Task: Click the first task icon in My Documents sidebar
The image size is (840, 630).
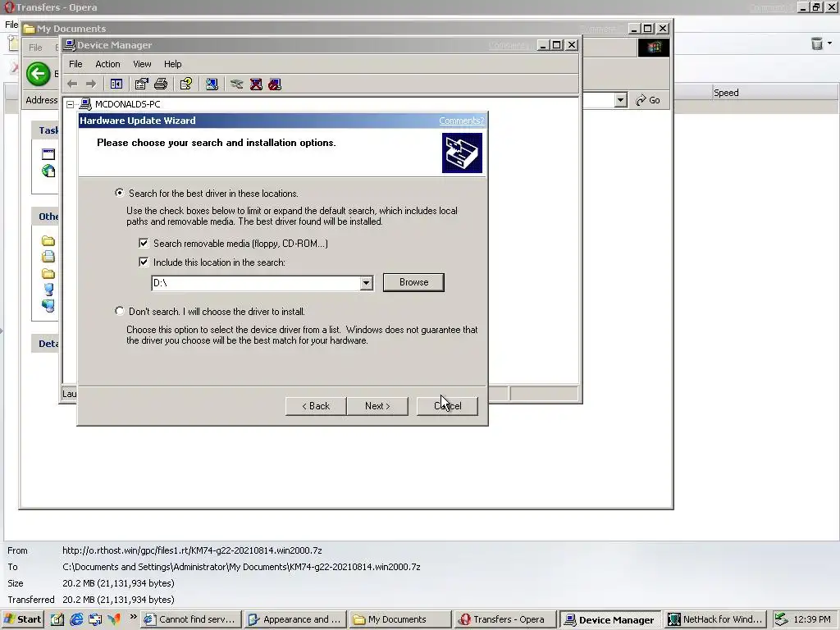Action: click(x=48, y=154)
